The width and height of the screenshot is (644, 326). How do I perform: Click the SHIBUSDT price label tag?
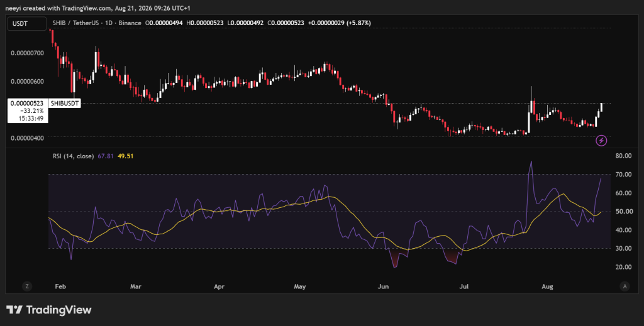(65, 104)
